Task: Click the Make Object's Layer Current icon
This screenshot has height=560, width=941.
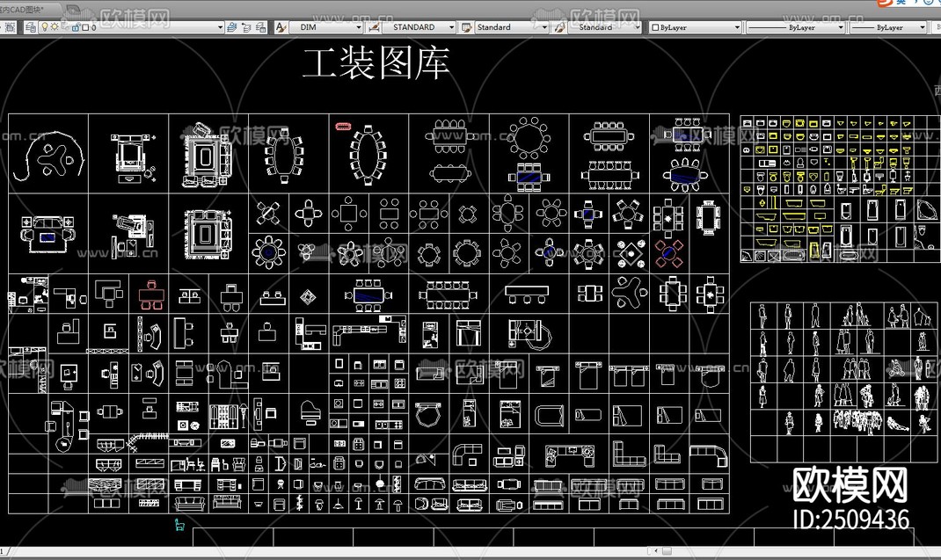Action: click(232, 27)
